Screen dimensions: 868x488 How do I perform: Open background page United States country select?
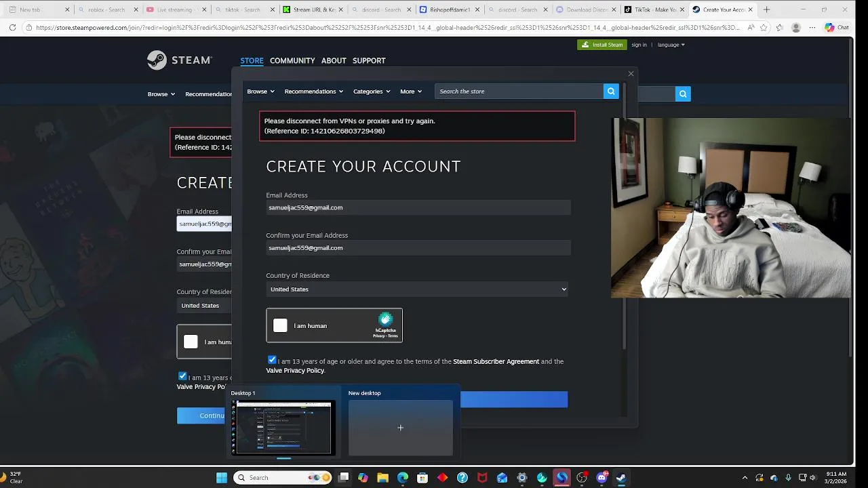tap(204, 306)
